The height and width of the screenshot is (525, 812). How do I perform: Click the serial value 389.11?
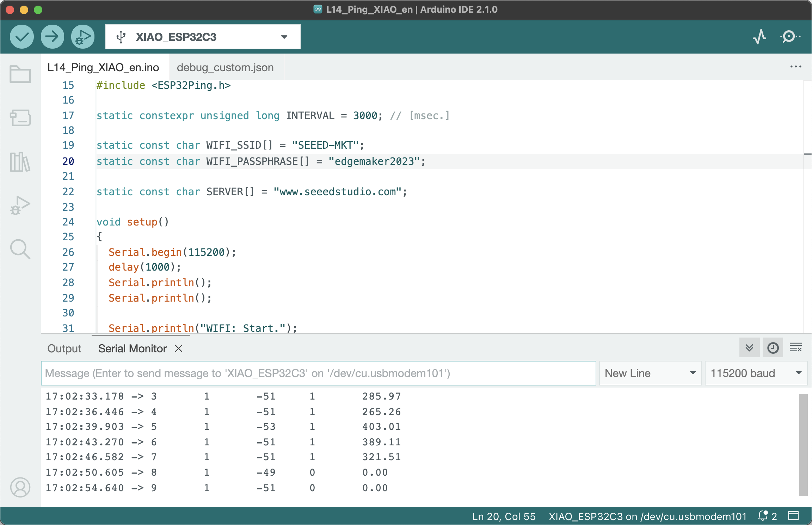382,442
